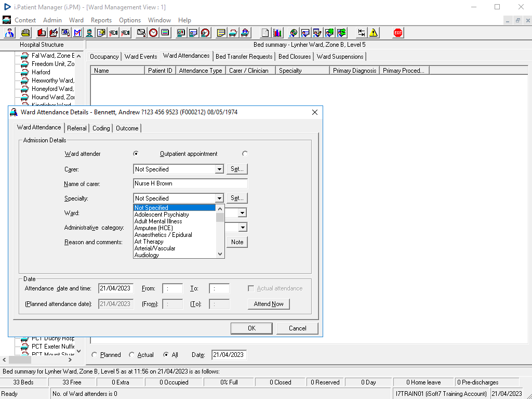The width and height of the screenshot is (532, 399).
Task: Tick the Actual attendance checkbox
Action: point(251,288)
